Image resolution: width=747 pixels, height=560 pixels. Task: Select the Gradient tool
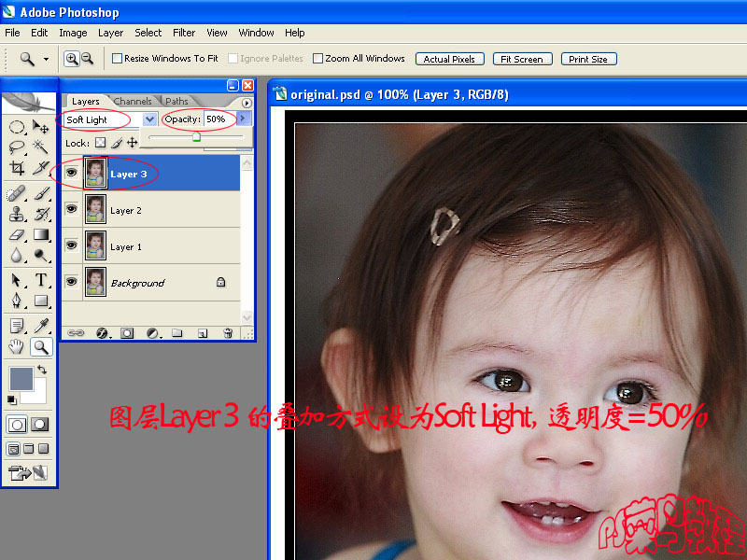(x=40, y=235)
